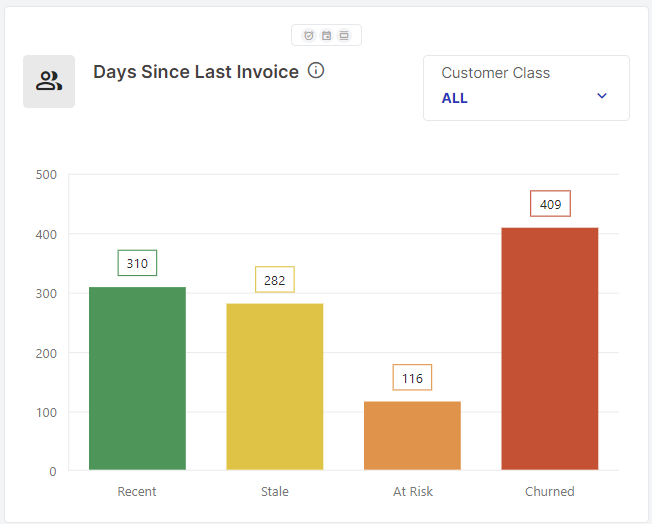Select the green Recent bar
652x524 pixels.
137,378
